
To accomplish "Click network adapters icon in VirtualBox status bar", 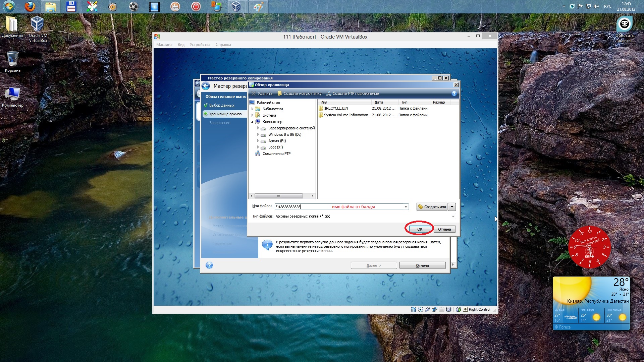I will [435, 309].
